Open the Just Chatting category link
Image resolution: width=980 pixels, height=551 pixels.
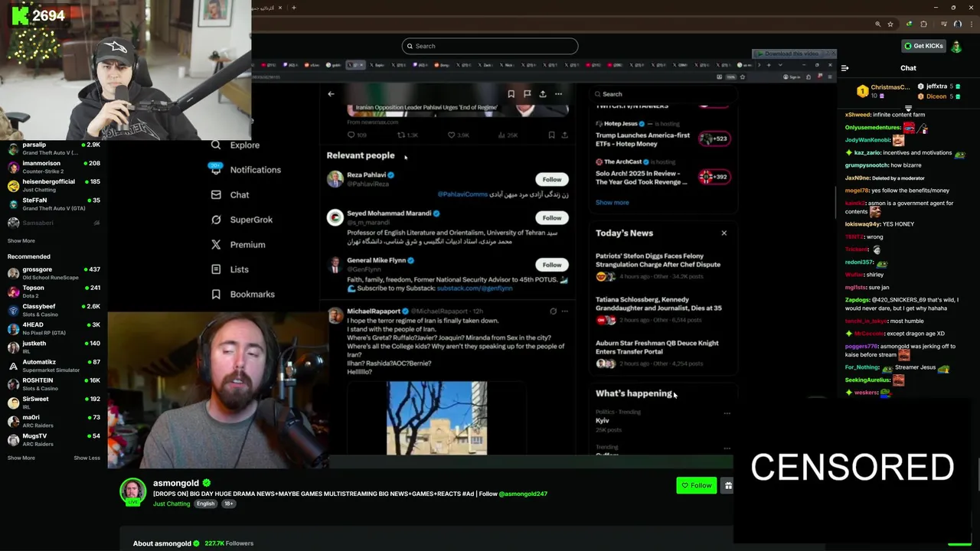171,504
